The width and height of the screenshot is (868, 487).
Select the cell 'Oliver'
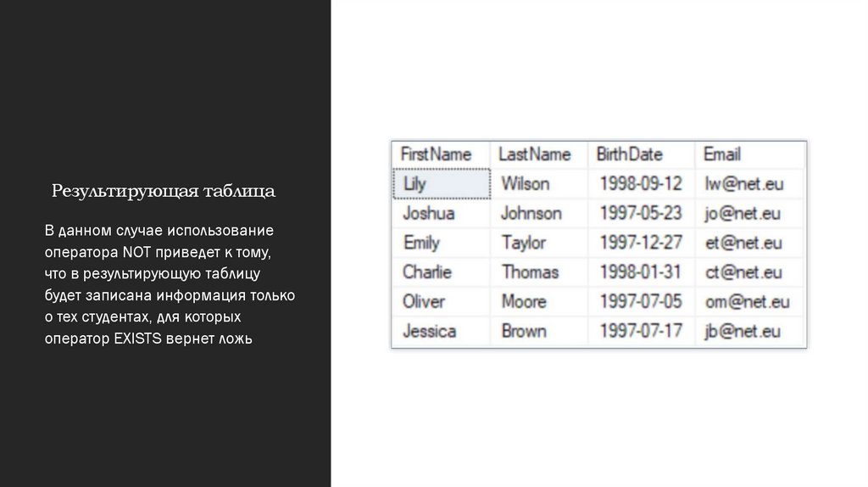coord(441,301)
